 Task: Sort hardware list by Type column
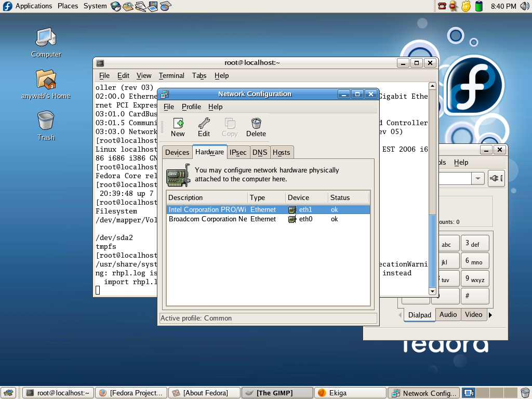(x=267, y=198)
